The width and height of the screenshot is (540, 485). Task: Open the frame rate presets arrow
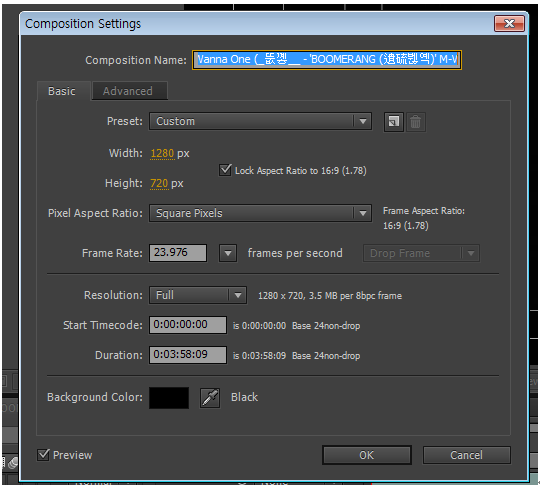[x=228, y=254]
